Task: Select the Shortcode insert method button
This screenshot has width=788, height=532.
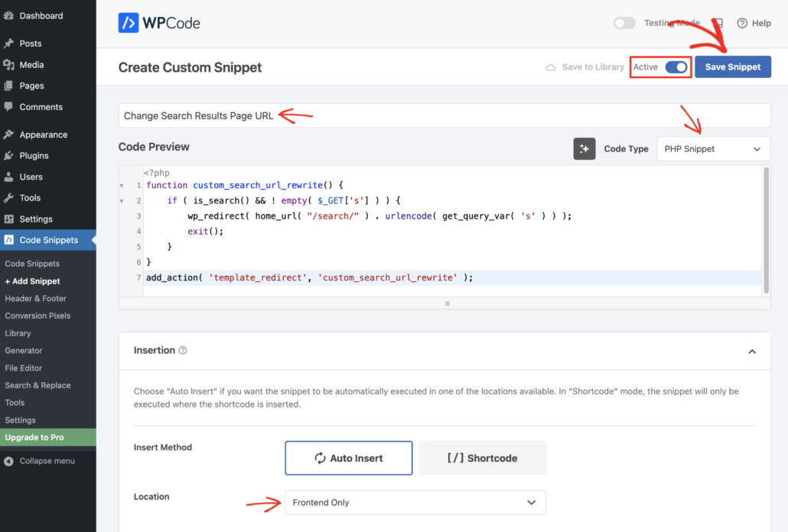Action: point(483,458)
